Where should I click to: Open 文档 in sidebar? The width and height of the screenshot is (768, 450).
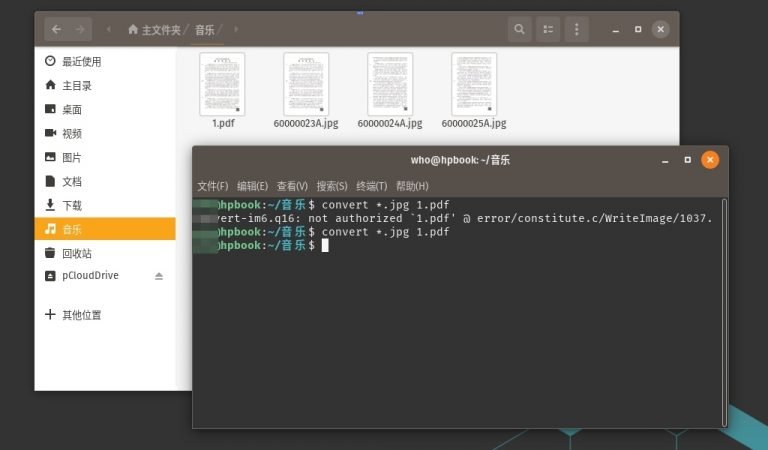(x=105, y=181)
